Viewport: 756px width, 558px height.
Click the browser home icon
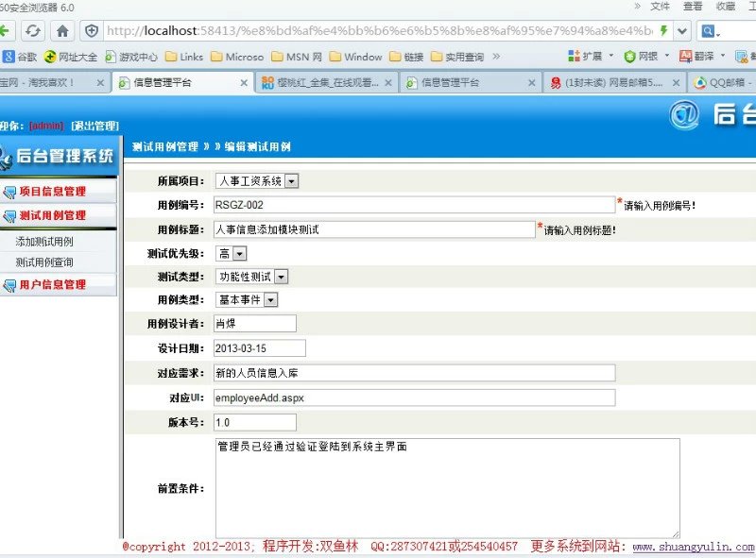coord(62,31)
